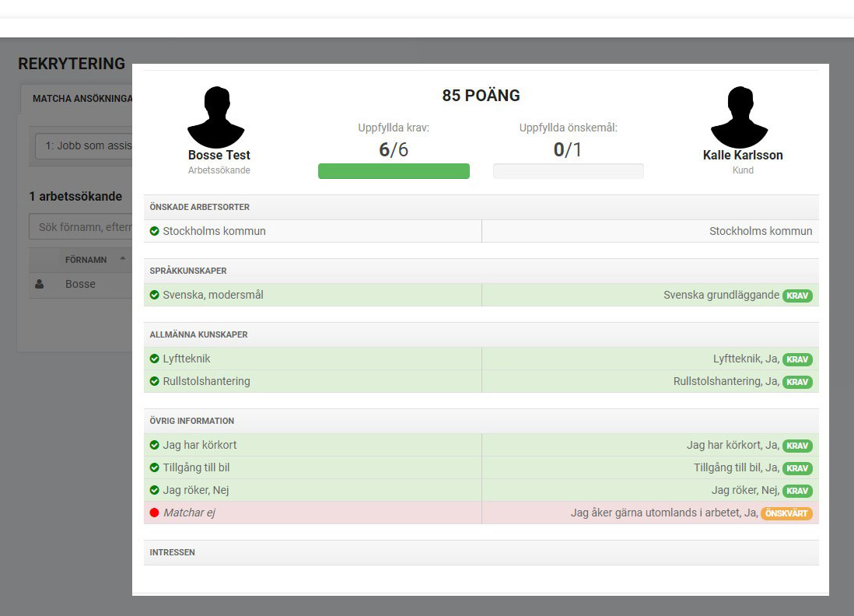Click the red Matchar ej status dot
Viewport: 854px width, 616px height.
tap(154, 513)
